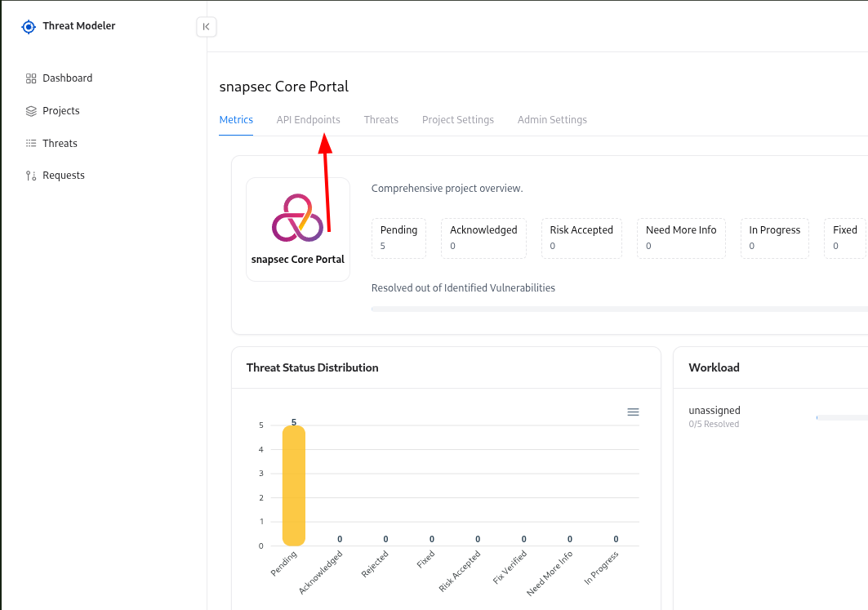
Task: Switch to the Project Settings tab
Action: point(458,119)
